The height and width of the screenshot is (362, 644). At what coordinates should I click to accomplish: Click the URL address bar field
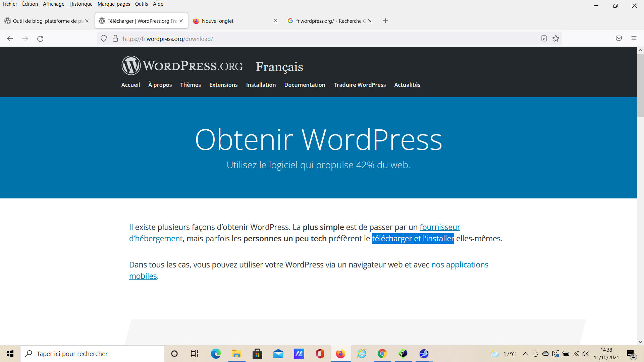329,39
